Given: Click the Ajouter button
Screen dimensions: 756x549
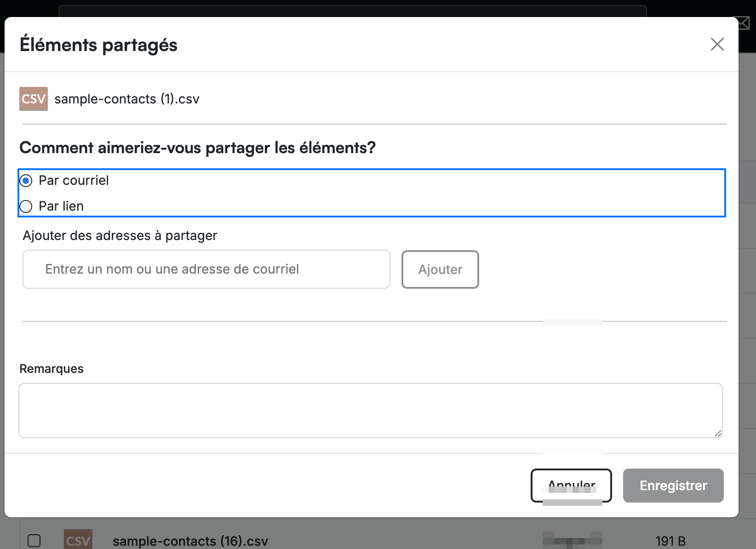Looking at the screenshot, I should (440, 269).
